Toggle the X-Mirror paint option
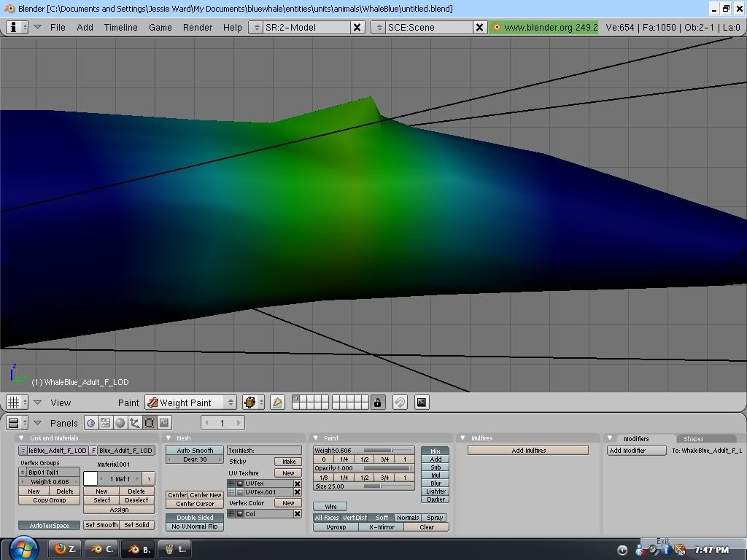 point(382,526)
